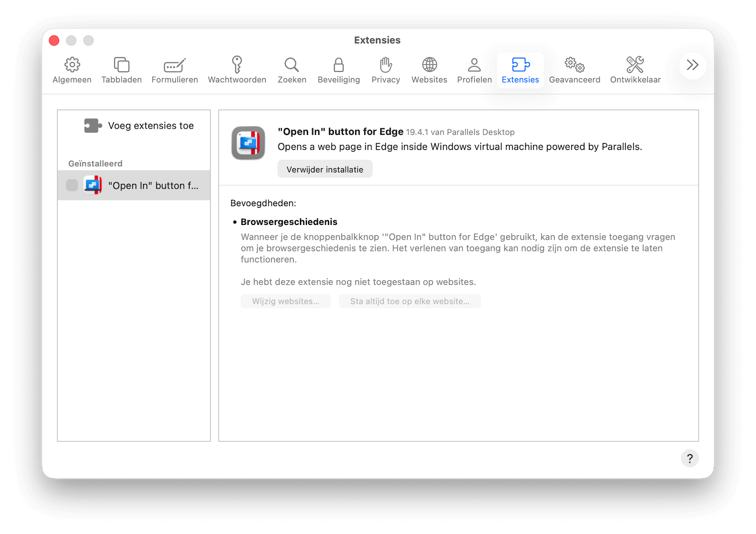Click the Parallels icon in the extension list
Viewport: 756px width, 534px height.
click(93, 185)
